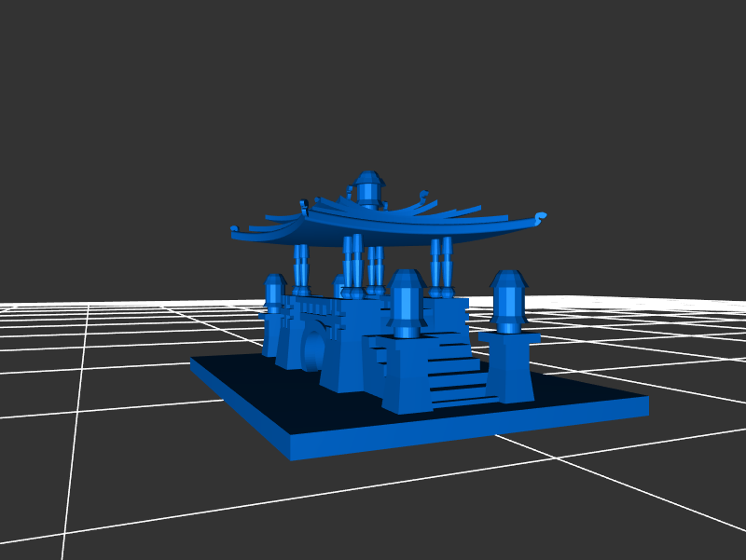Select the far-left stone lantern head

274,293
